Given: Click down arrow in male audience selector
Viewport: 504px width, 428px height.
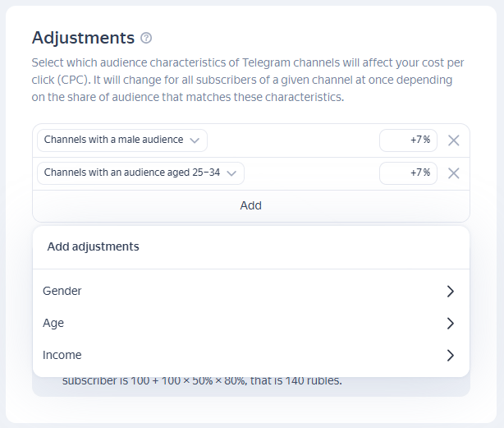Looking at the screenshot, I should pyautogui.click(x=195, y=140).
